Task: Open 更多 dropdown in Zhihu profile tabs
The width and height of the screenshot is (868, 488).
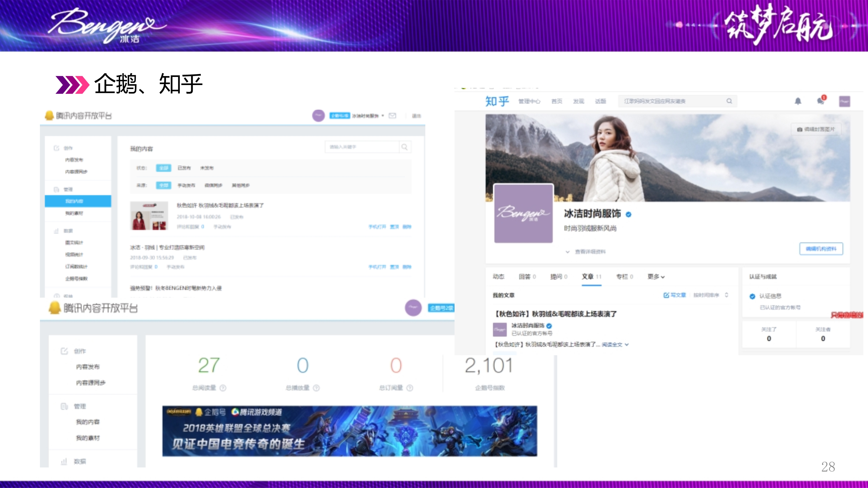Action: [x=656, y=277]
